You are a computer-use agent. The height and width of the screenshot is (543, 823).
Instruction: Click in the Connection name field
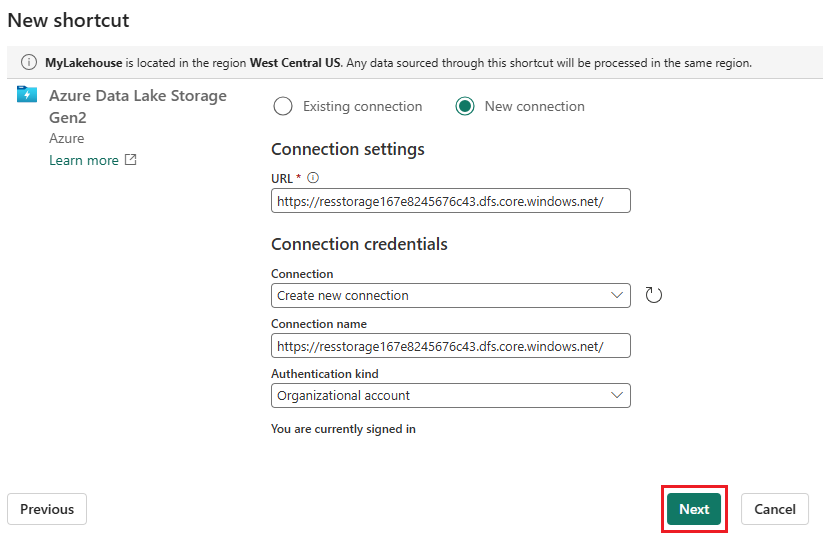point(451,346)
